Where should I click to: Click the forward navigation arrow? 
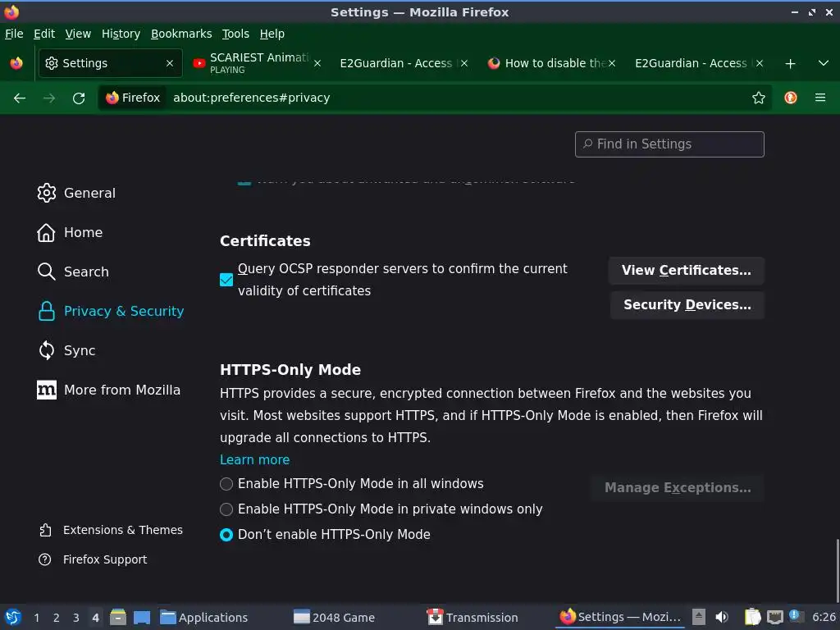[49, 98]
